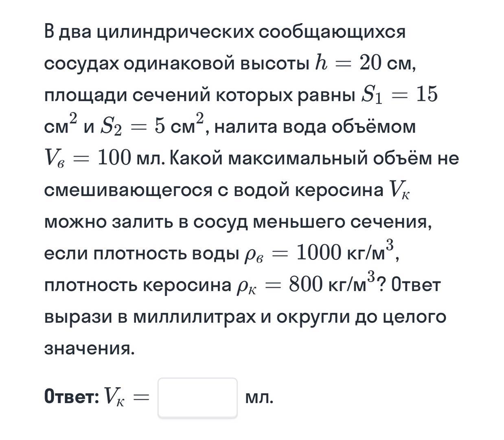Viewport: 504px width, 440px height.
Task: Click the "мл." unit after the answer box
Action: [259, 398]
